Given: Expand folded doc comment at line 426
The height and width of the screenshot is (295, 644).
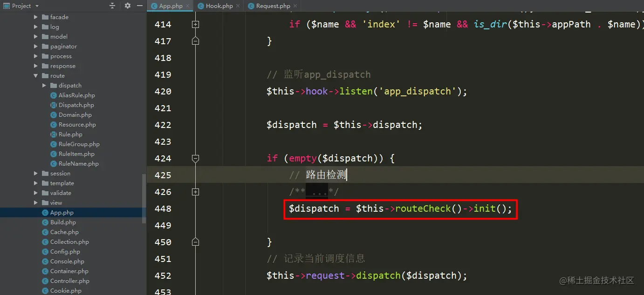Looking at the screenshot, I should point(195,192).
